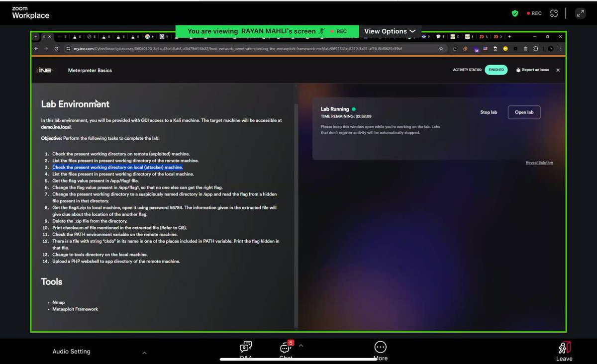This screenshot has width=597, height=364.
Task: Open the Zoom Q&A panel
Action: [246, 350]
